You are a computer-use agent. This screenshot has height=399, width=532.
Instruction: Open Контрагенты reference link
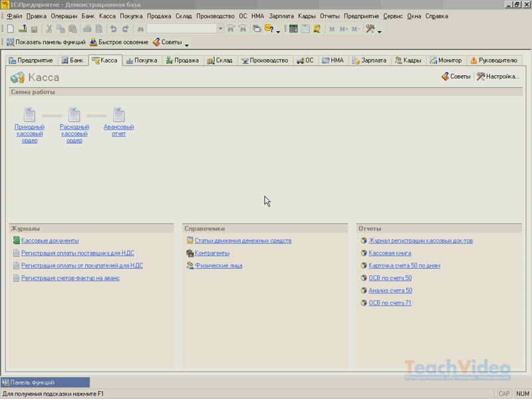click(211, 253)
